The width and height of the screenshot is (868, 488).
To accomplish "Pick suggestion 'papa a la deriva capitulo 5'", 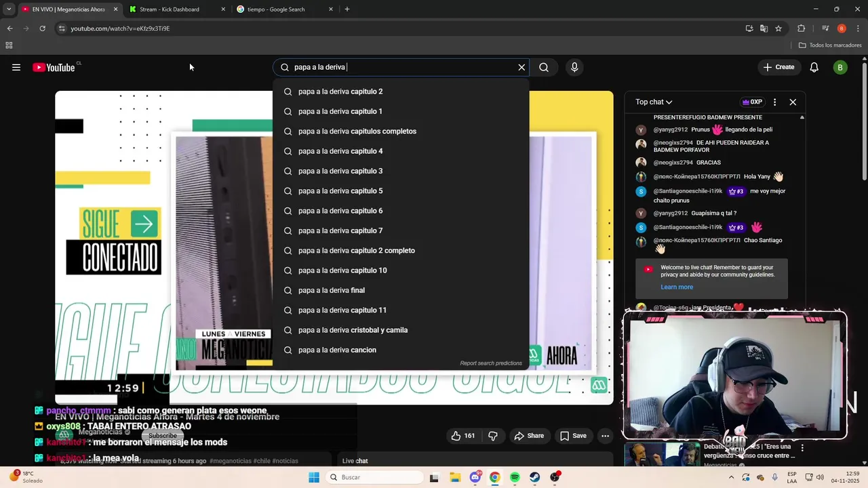I will pos(401,190).
